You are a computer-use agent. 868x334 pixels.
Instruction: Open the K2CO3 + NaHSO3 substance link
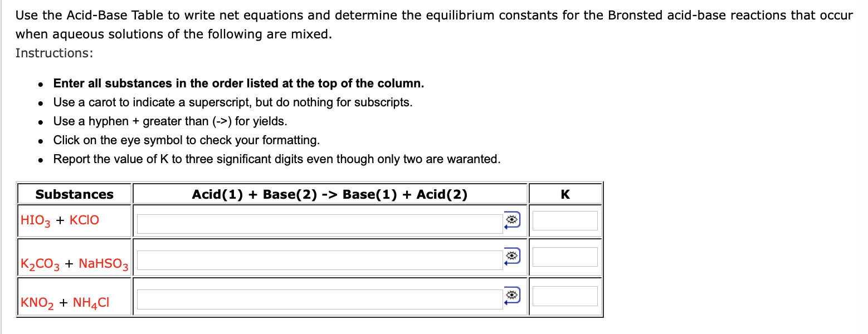pos(74,265)
